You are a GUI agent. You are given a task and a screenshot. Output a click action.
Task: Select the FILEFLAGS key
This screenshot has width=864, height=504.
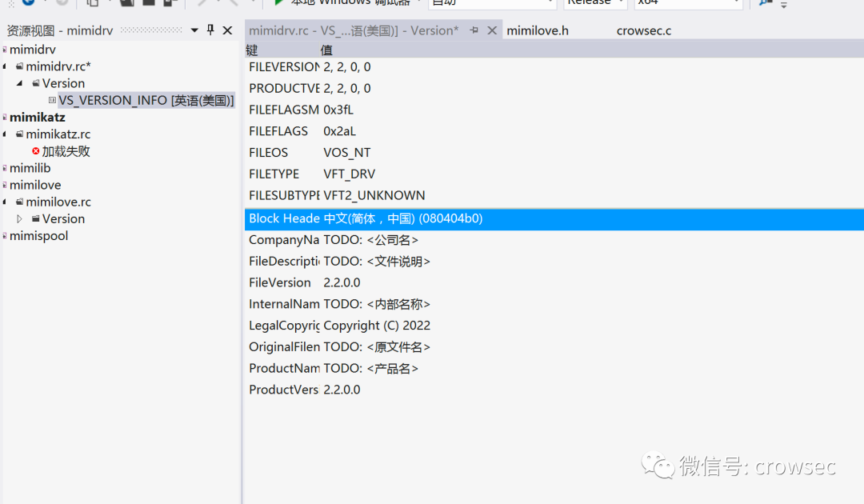tap(278, 132)
